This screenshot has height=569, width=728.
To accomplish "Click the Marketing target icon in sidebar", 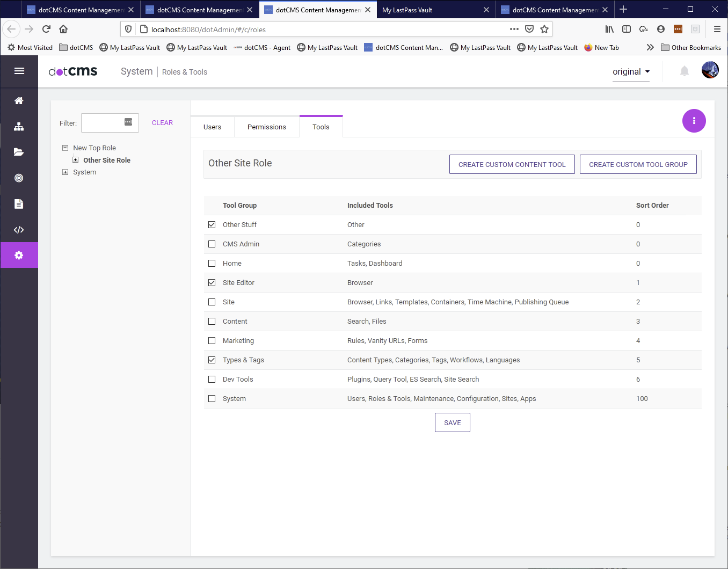I will pyautogui.click(x=19, y=178).
